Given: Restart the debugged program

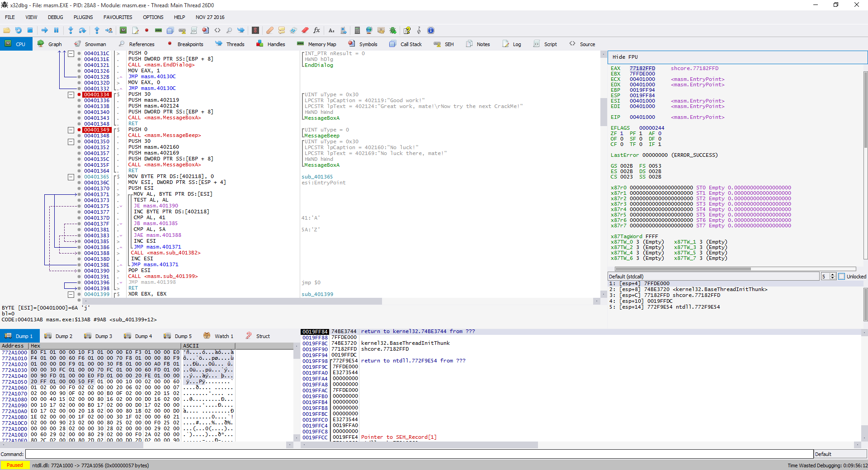Looking at the screenshot, I should [18, 30].
